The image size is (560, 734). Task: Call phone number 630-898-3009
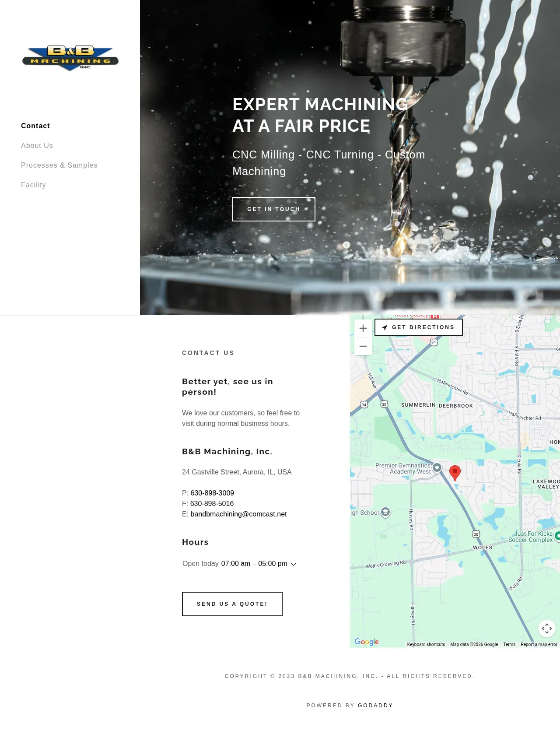click(x=212, y=493)
